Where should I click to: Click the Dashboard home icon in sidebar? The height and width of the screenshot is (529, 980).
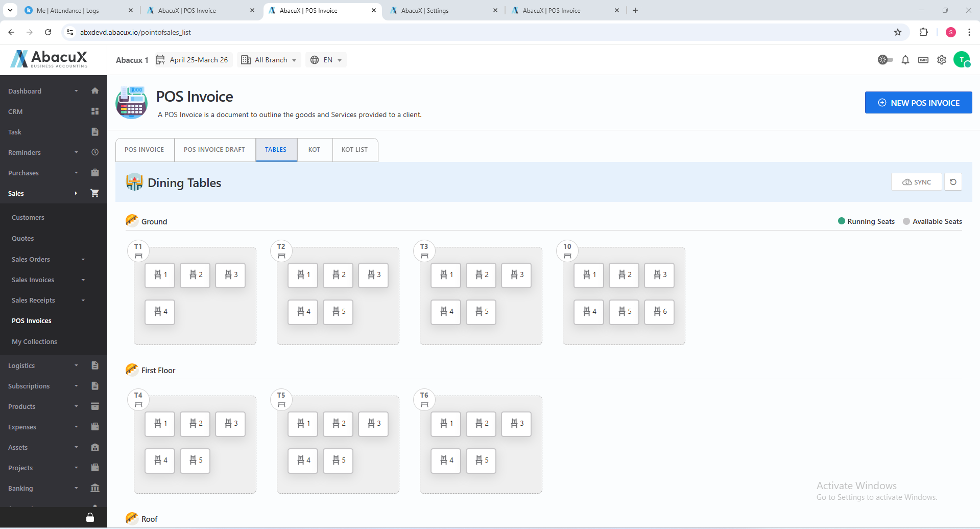pos(95,91)
